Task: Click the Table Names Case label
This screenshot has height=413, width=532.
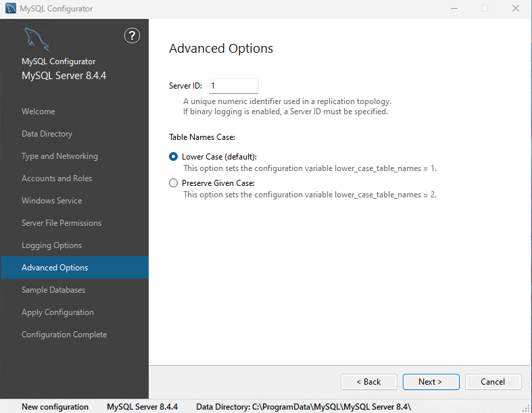Action: pyautogui.click(x=202, y=137)
